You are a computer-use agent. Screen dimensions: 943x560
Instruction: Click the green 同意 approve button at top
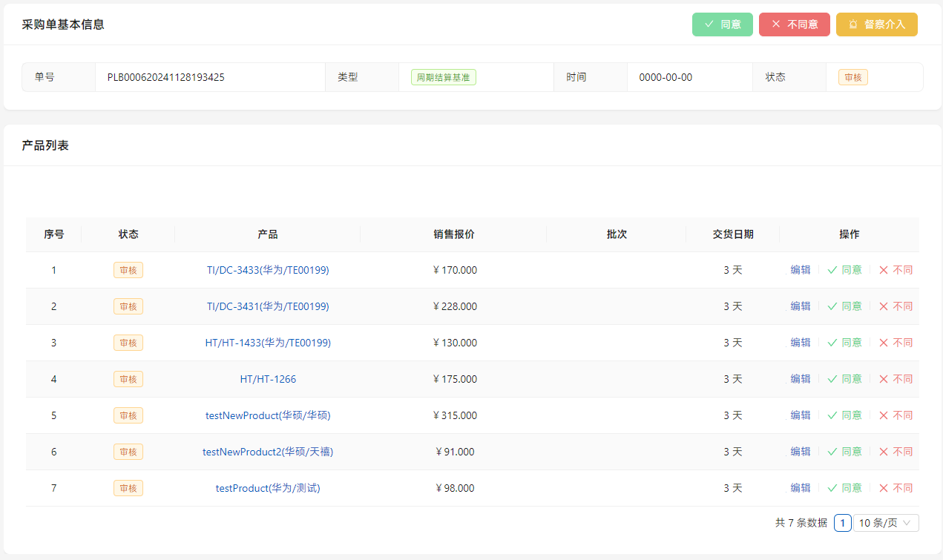pyautogui.click(x=722, y=24)
